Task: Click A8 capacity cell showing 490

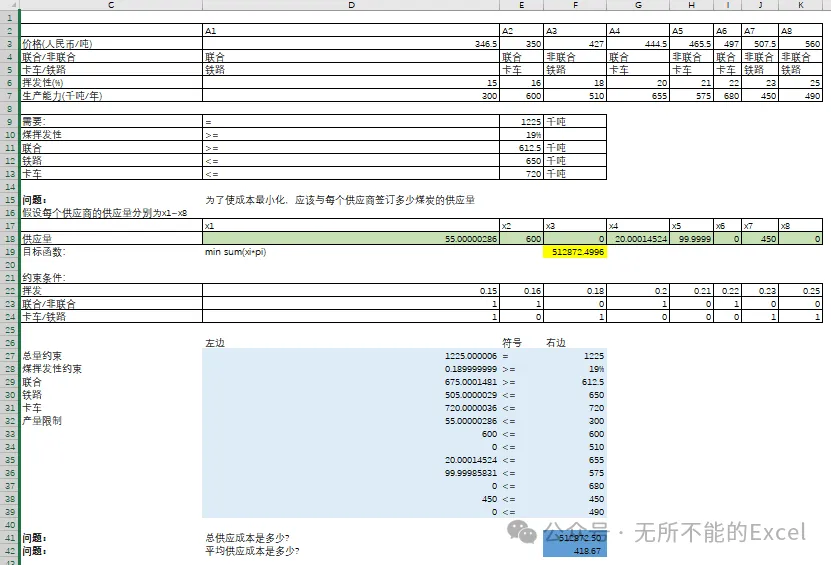Action: pos(800,95)
